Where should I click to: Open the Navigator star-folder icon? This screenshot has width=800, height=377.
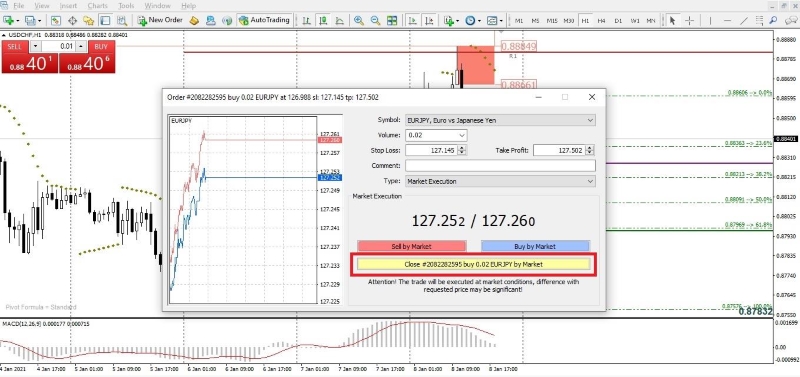coord(88,20)
